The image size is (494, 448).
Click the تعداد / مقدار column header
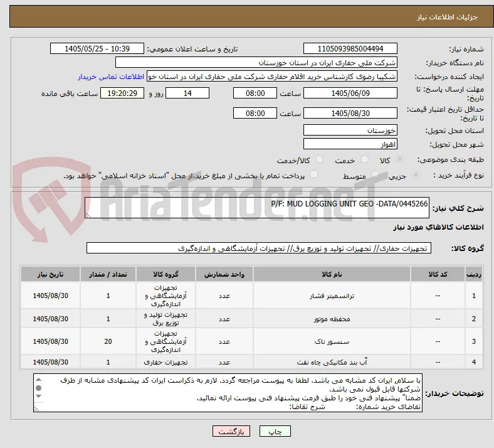pyautogui.click(x=108, y=274)
